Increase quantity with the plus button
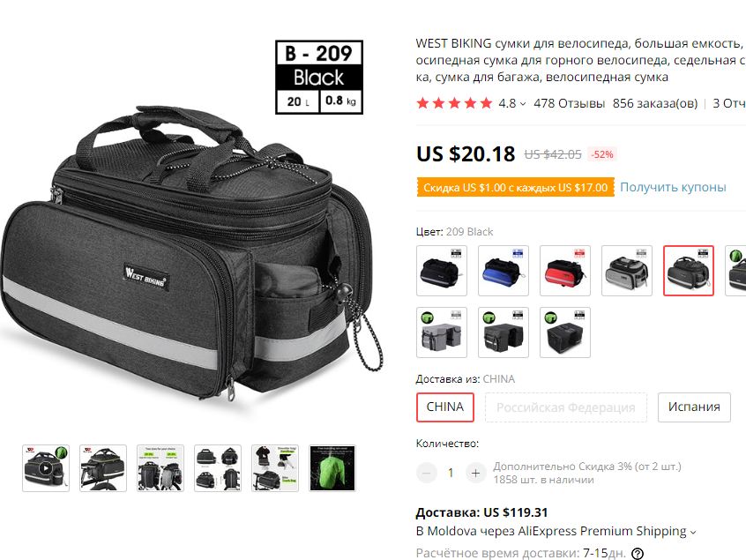This screenshot has height=560, width=746. (475, 473)
